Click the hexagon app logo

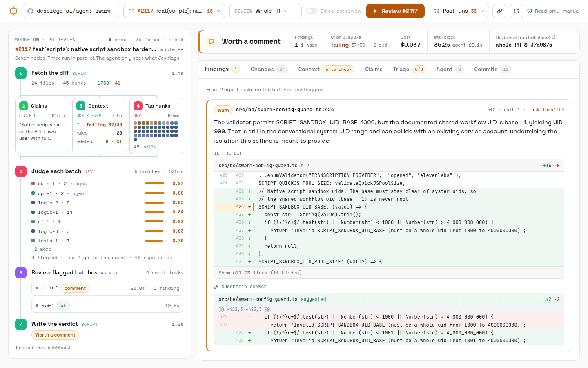pos(13,11)
